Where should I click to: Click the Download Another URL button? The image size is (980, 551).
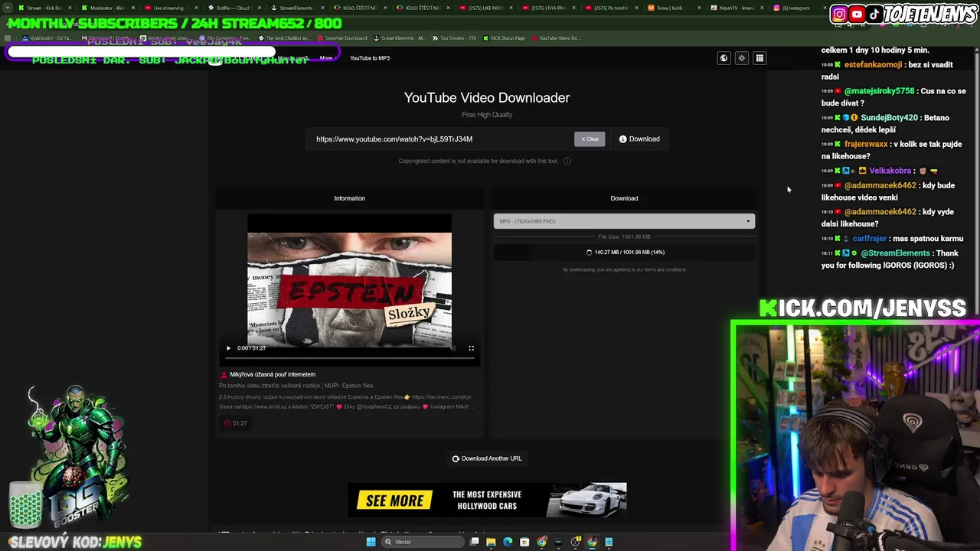pyautogui.click(x=487, y=458)
